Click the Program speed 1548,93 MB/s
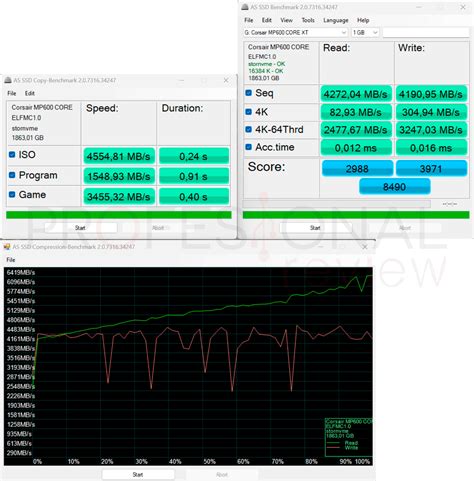Viewport: 474px width, 481px height. (x=119, y=176)
